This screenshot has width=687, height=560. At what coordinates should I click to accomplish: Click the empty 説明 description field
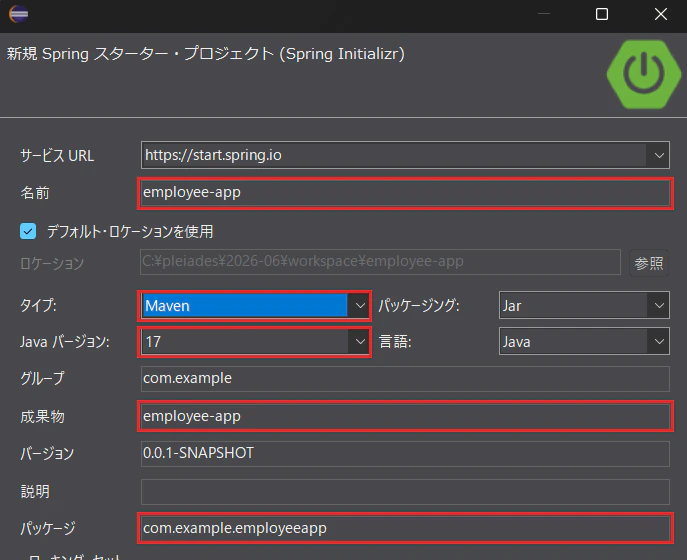pos(405,491)
